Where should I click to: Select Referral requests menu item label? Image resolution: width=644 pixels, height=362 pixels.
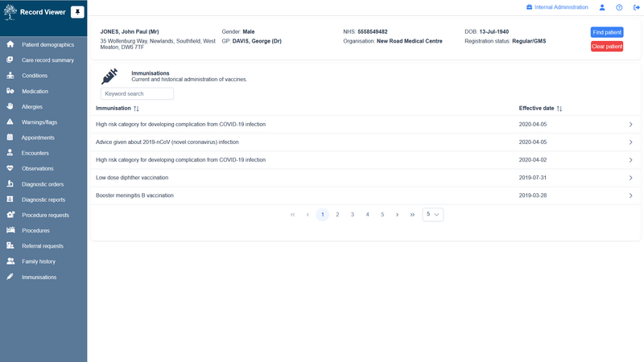click(x=43, y=246)
